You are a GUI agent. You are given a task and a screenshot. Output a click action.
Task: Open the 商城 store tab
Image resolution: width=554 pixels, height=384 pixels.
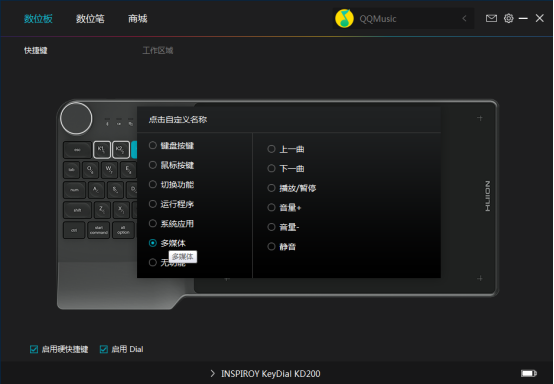tap(138, 19)
